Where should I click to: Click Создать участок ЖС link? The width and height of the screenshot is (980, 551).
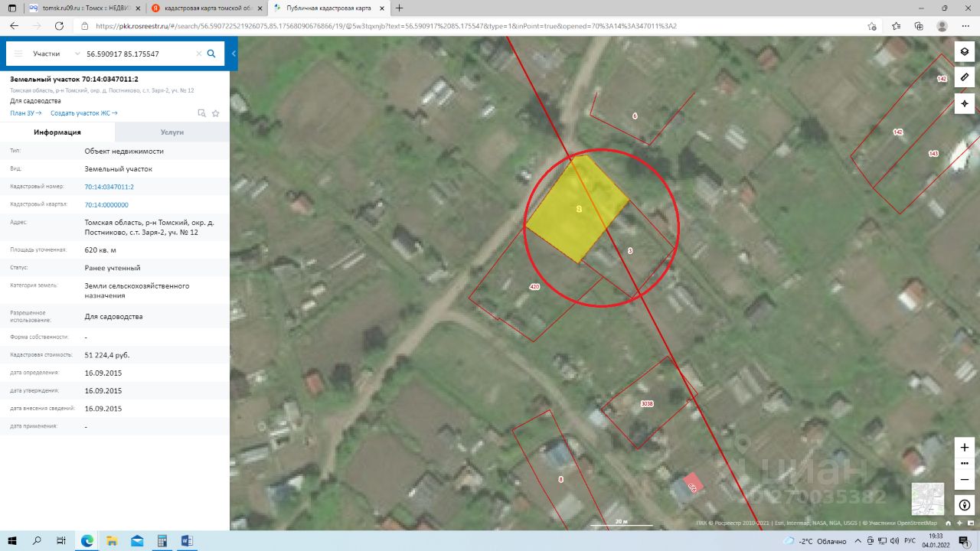[x=83, y=113]
